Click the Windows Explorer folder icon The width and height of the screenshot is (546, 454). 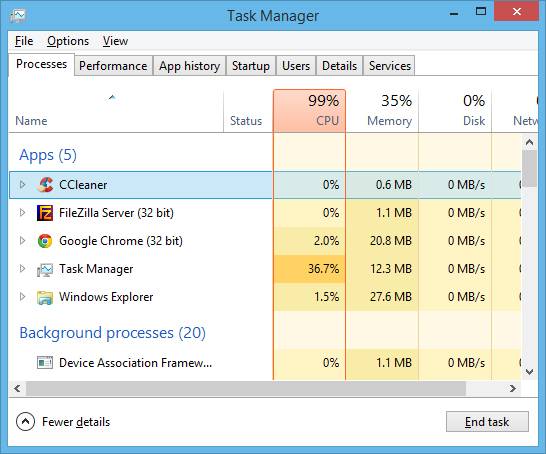pos(45,297)
